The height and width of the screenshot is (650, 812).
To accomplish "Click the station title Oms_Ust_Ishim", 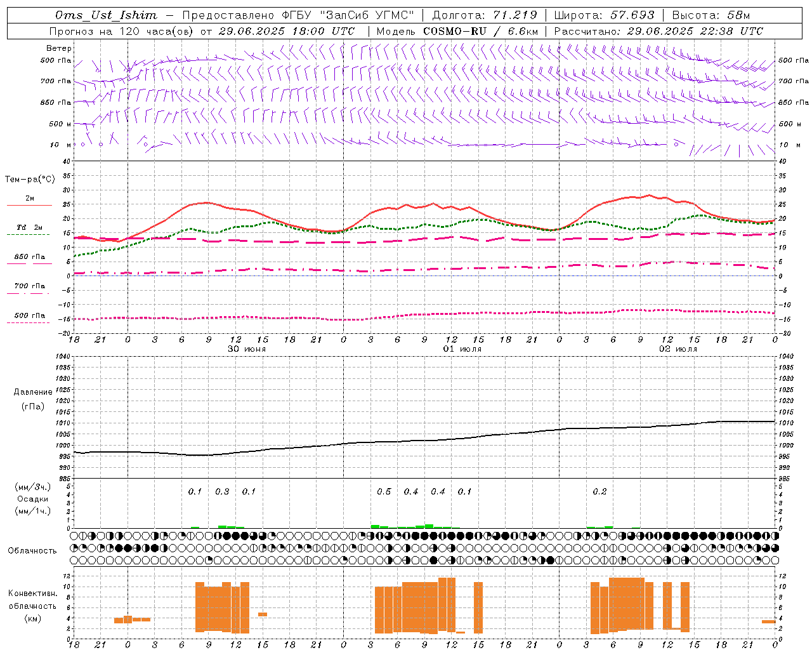I will coord(106,15).
